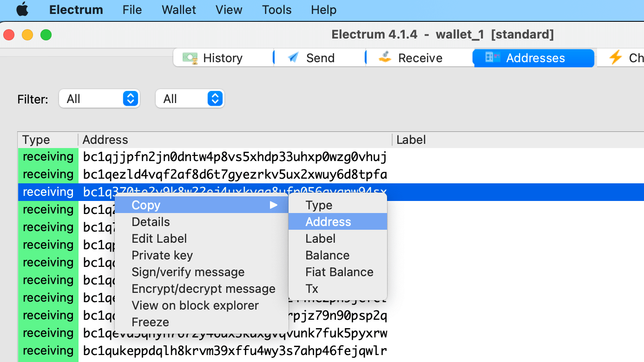Screen dimensions: 644x362
Task: Select address row ending in vunk7fuk5pyxrw
Action: tap(331, 333)
